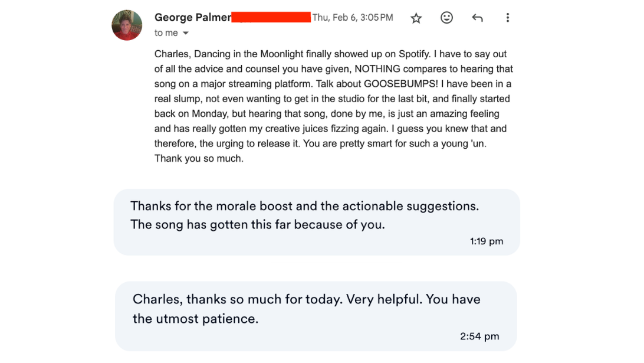
Task: Click the sender name George Palmer
Action: coord(192,17)
